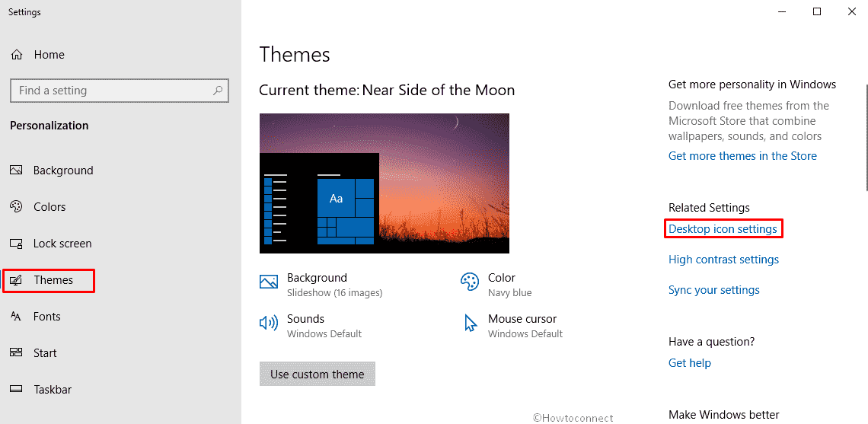Screen dimensions: 868x424
Task: Minimize the Settings window
Action: coord(781,11)
